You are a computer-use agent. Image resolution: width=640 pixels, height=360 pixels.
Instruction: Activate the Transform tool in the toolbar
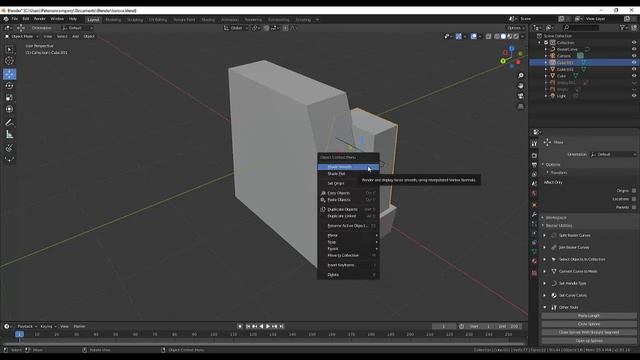[x=9, y=109]
